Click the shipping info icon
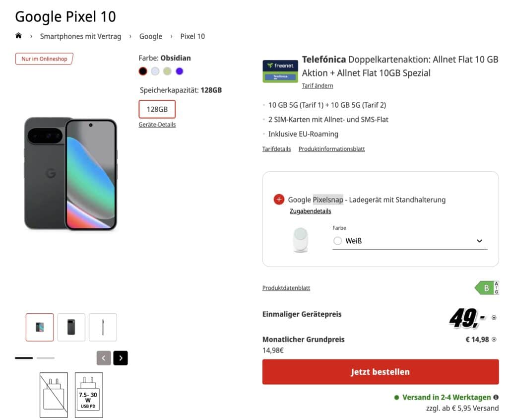 click(x=496, y=398)
